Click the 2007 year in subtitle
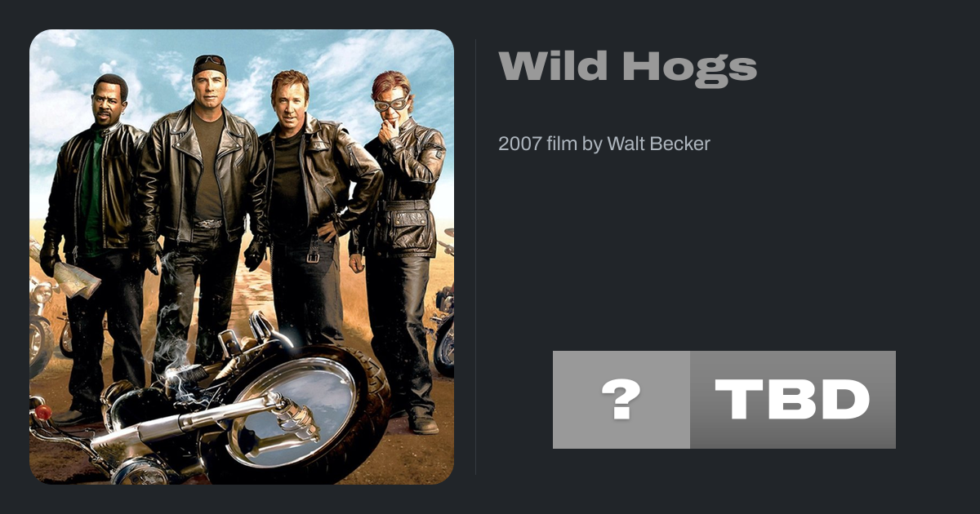This screenshot has width=980, height=514. click(x=520, y=144)
